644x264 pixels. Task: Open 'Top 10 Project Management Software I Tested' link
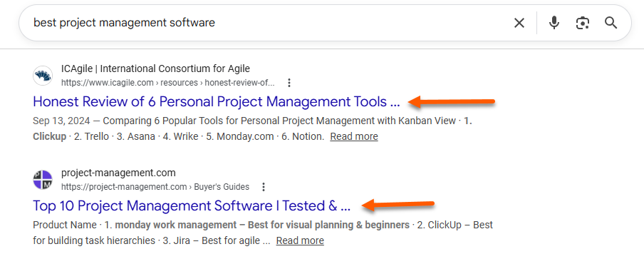192,205
